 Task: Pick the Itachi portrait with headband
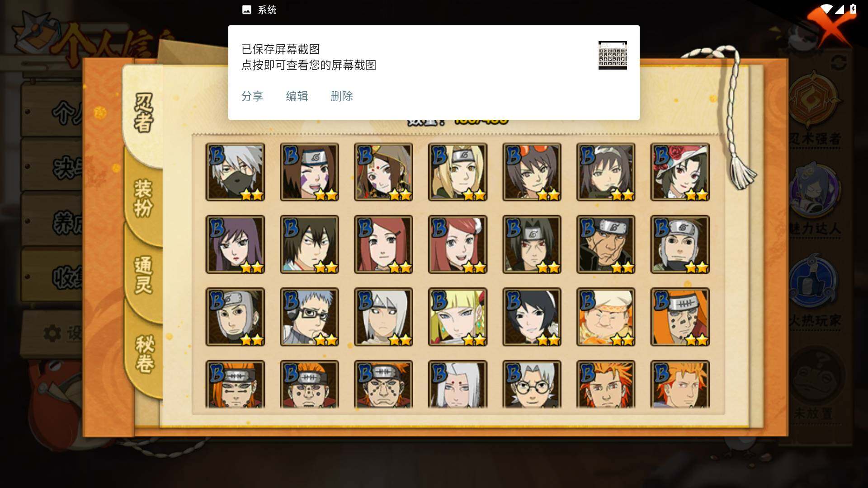coord(532,244)
